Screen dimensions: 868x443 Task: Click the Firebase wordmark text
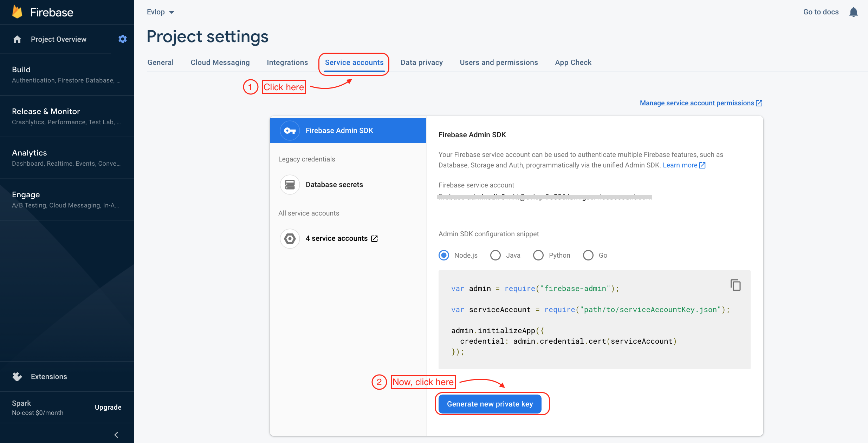(x=52, y=12)
